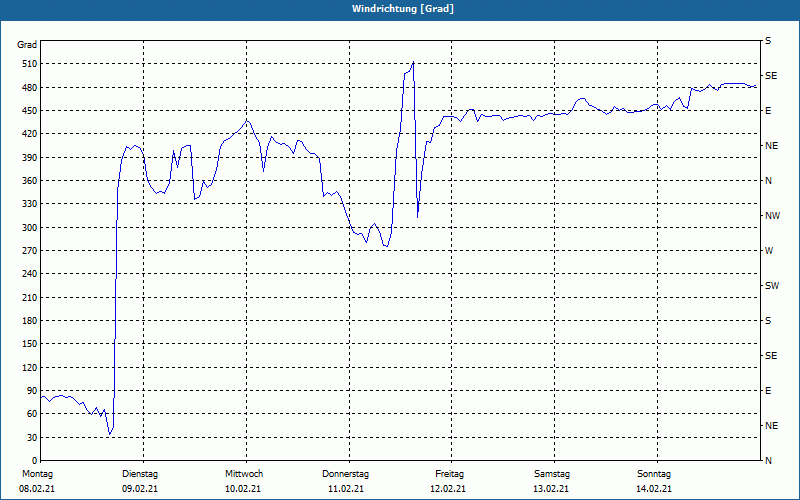Select the 180 y-axis tick label

click(x=30, y=321)
